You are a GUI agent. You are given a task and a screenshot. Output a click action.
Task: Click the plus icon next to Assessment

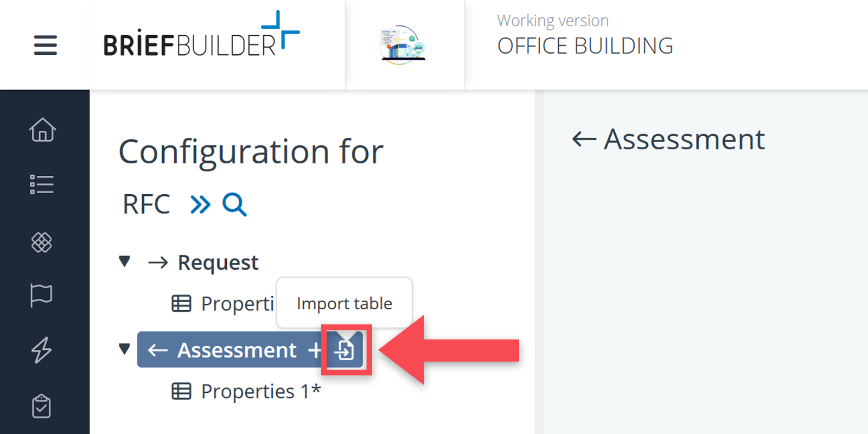pyautogui.click(x=315, y=350)
